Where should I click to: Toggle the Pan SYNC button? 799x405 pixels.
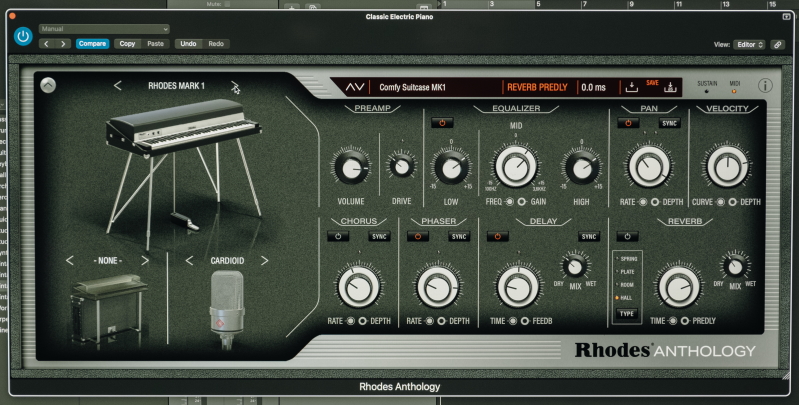coord(669,123)
